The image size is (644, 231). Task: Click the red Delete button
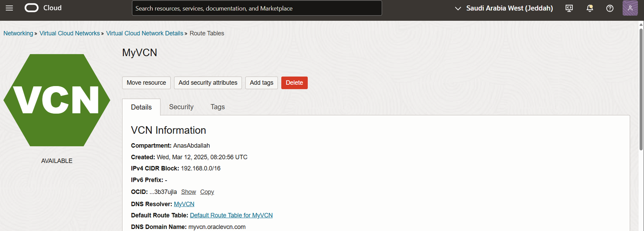tap(294, 83)
